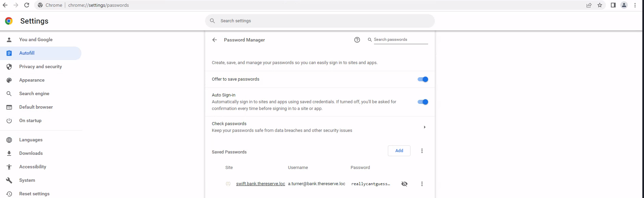The width and height of the screenshot is (644, 198).
Task: Open more actions for swift.bank.thereserve.loc entry
Action: [x=422, y=184]
